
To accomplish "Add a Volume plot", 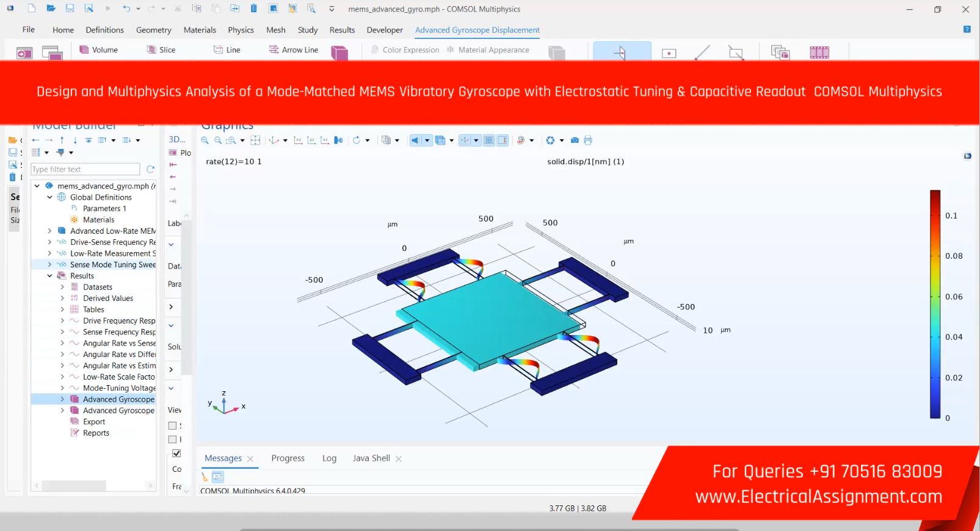I will point(98,50).
